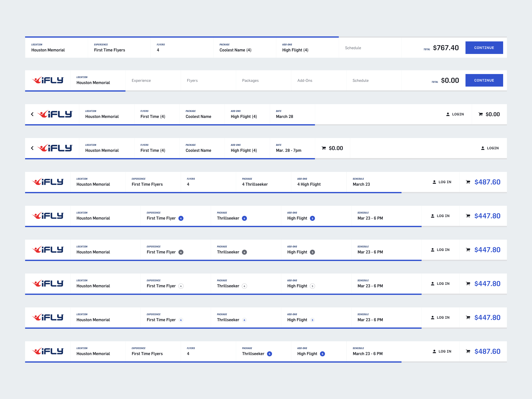Select Schedule step in $767.40 total header
532x399 pixels.
(x=370, y=48)
